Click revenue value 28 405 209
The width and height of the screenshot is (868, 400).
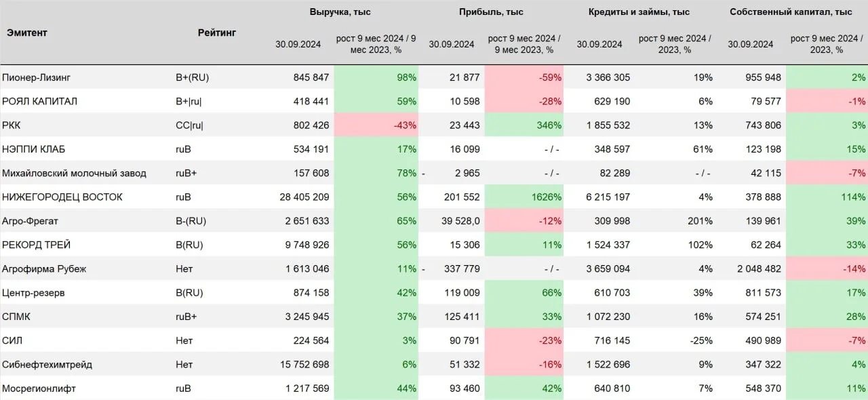point(304,197)
